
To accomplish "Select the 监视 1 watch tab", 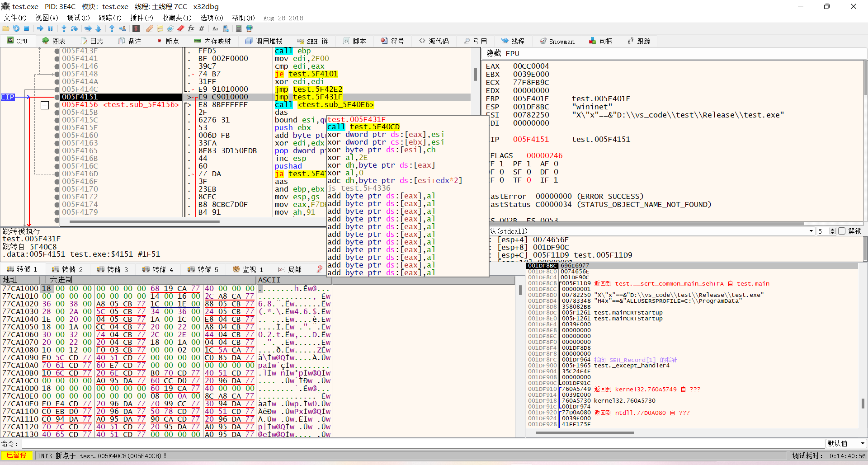I will point(248,269).
